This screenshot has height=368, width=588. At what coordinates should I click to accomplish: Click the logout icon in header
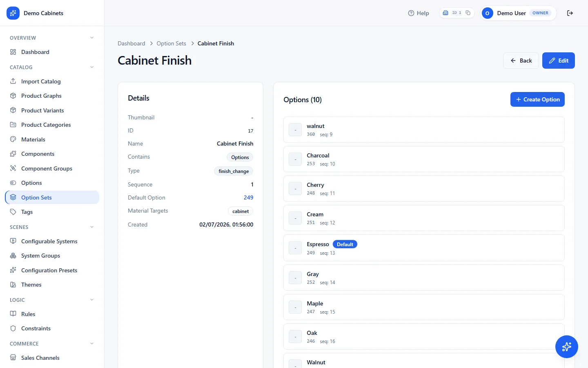point(570,13)
